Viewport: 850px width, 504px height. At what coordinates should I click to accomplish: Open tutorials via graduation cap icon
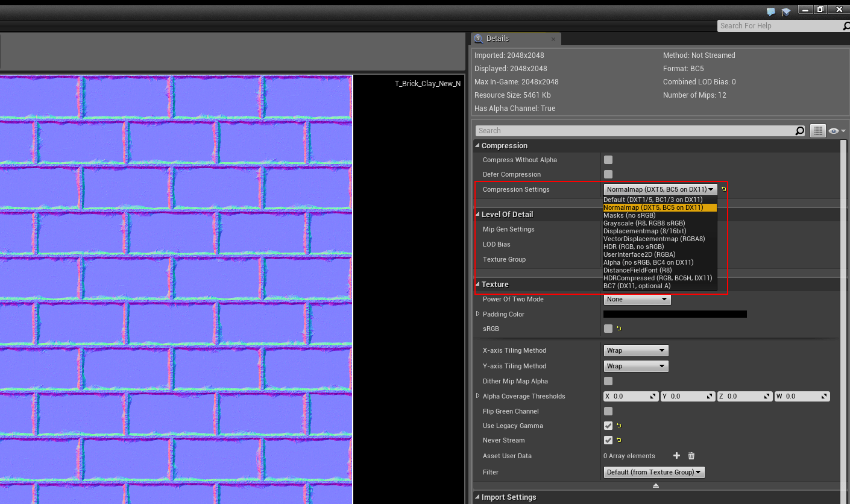click(786, 11)
